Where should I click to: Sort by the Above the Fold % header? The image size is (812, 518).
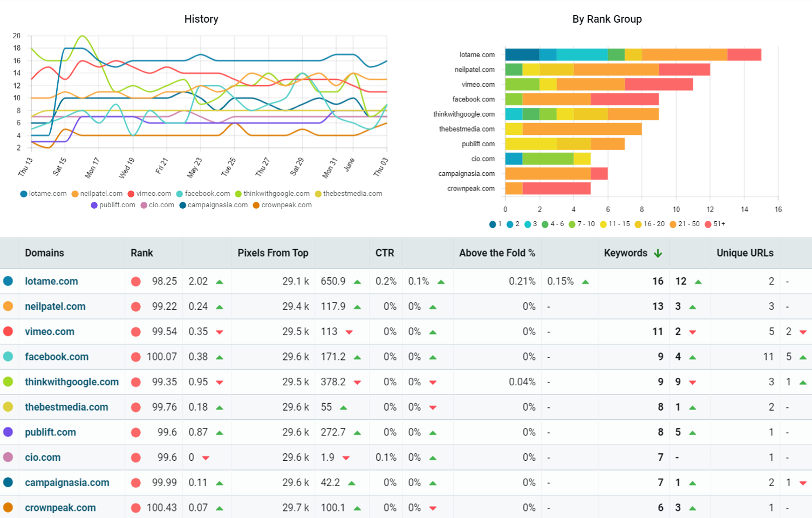496,253
